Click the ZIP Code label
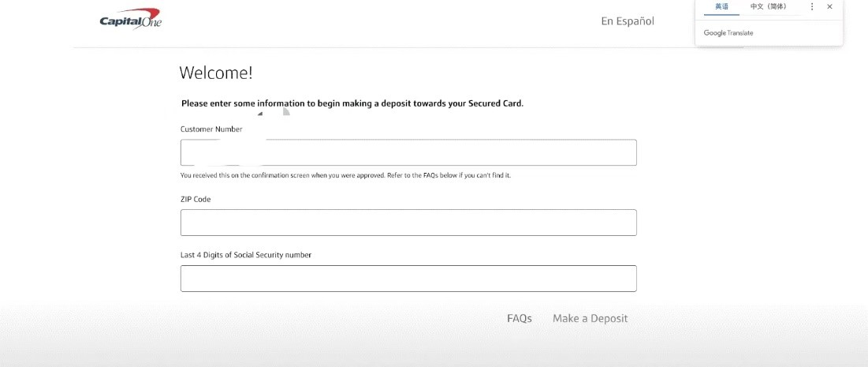This screenshot has width=868, height=367. tap(196, 199)
